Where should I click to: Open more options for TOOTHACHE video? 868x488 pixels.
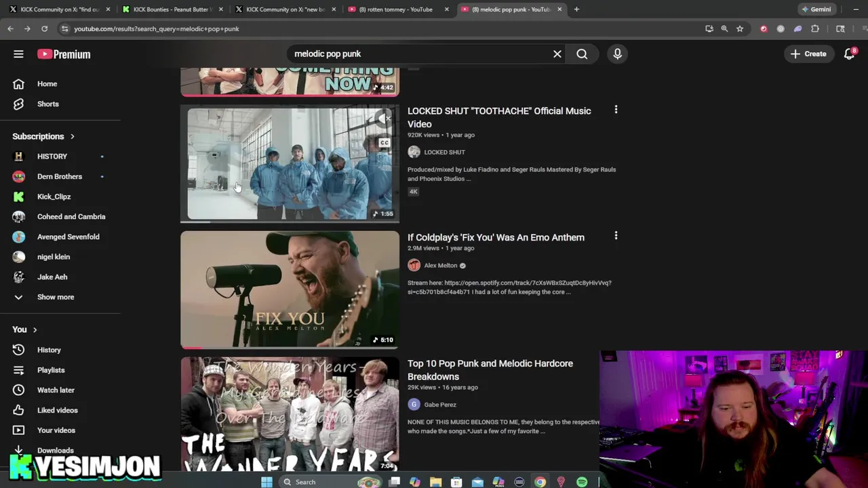pyautogui.click(x=616, y=110)
